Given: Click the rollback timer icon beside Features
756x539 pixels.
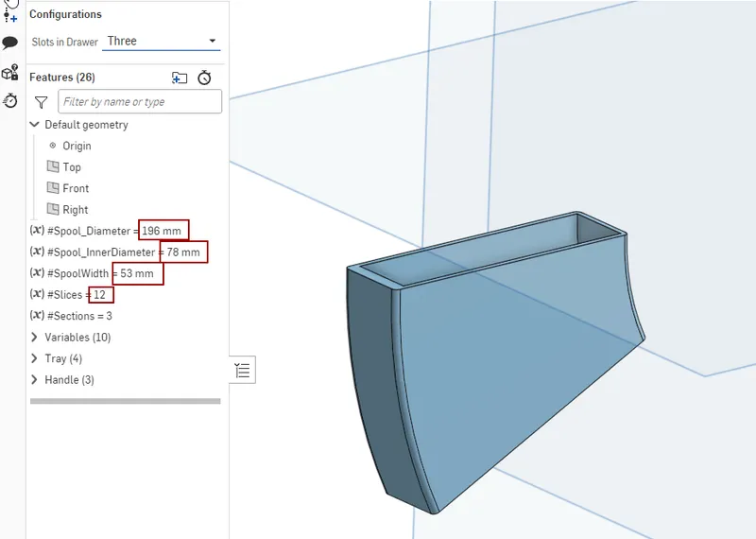Looking at the screenshot, I should (204, 78).
